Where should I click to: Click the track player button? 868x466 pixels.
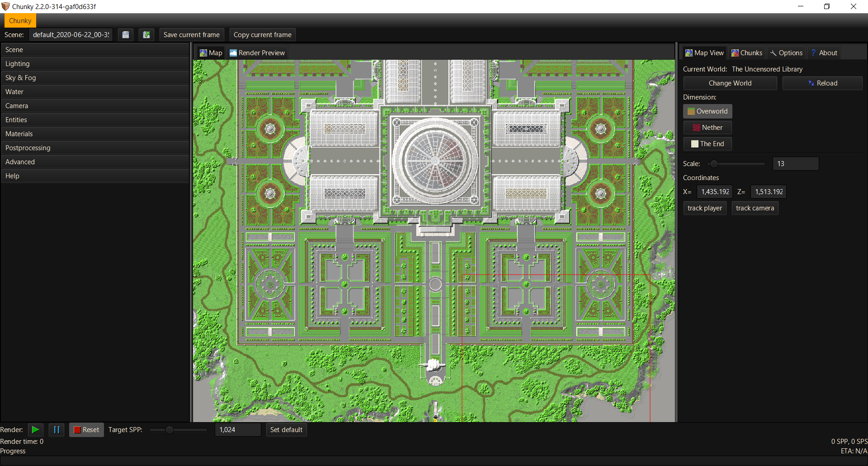(x=705, y=208)
